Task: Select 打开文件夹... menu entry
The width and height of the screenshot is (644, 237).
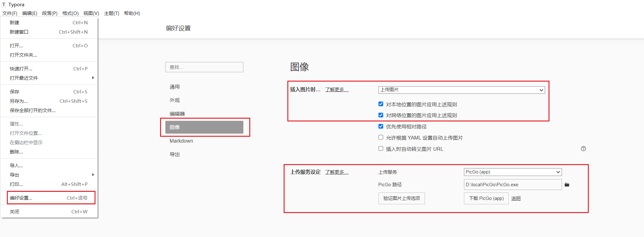Action: 49,55
